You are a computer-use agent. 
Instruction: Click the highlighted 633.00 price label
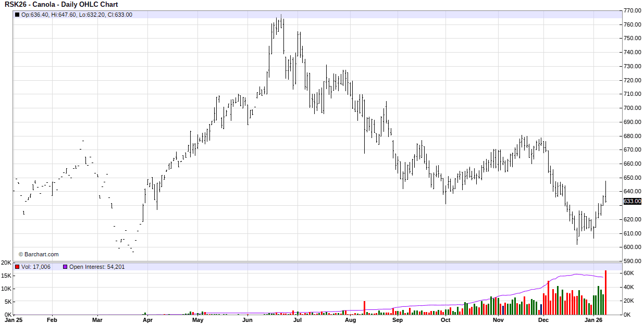[x=632, y=201]
